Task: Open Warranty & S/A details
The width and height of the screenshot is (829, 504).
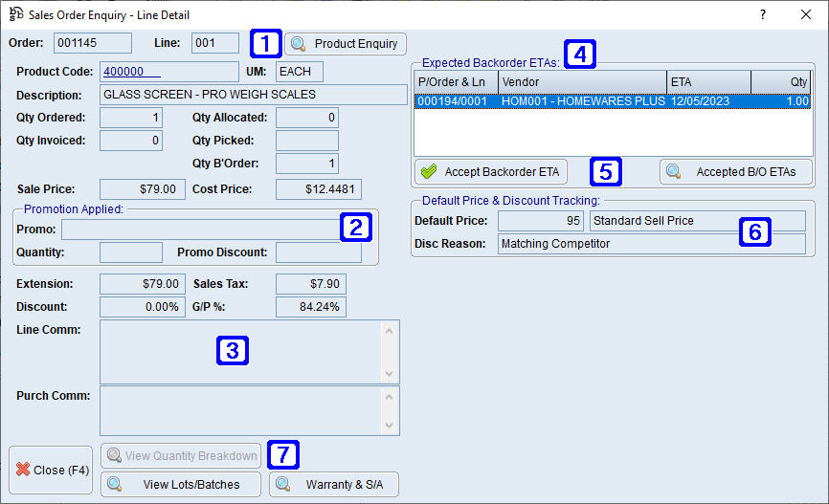Action: [334, 485]
